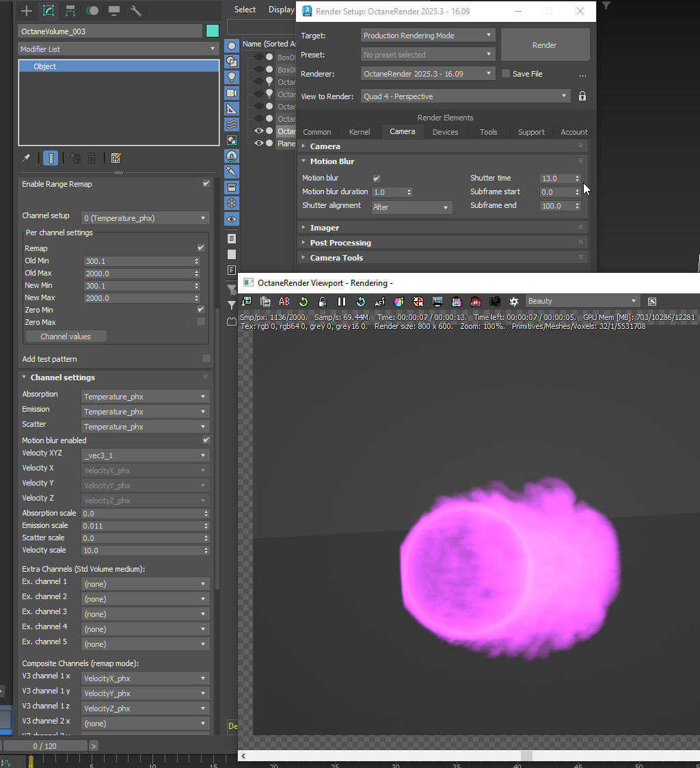Click the lock viewport icon in Octane Viewport
The height and width of the screenshot is (768, 700).
pyautogui.click(x=322, y=302)
